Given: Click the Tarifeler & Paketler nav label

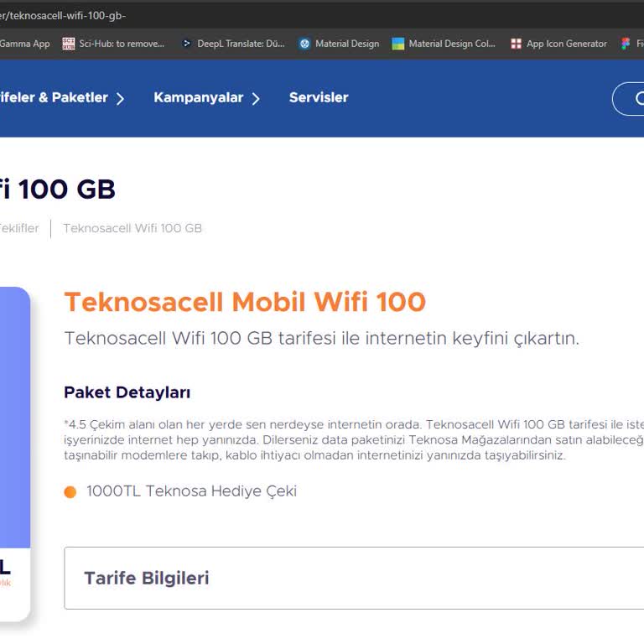Looking at the screenshot, I should [54, 97].
